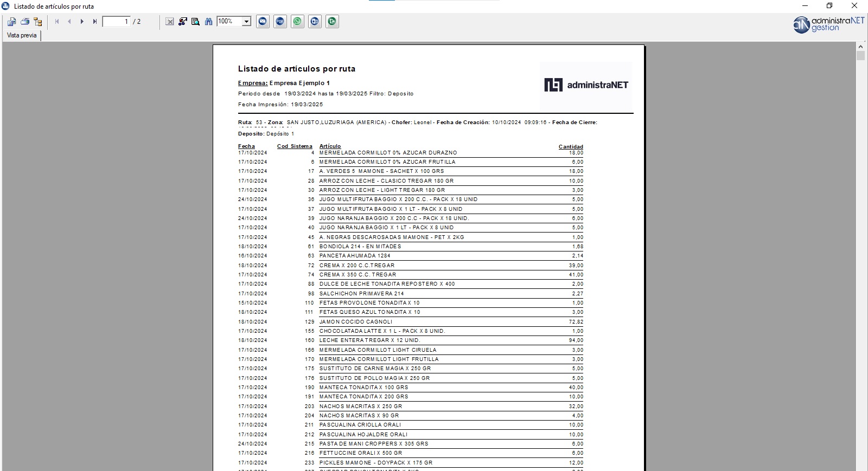
Task: Click the refresh report icon
Action: (183, 22)
